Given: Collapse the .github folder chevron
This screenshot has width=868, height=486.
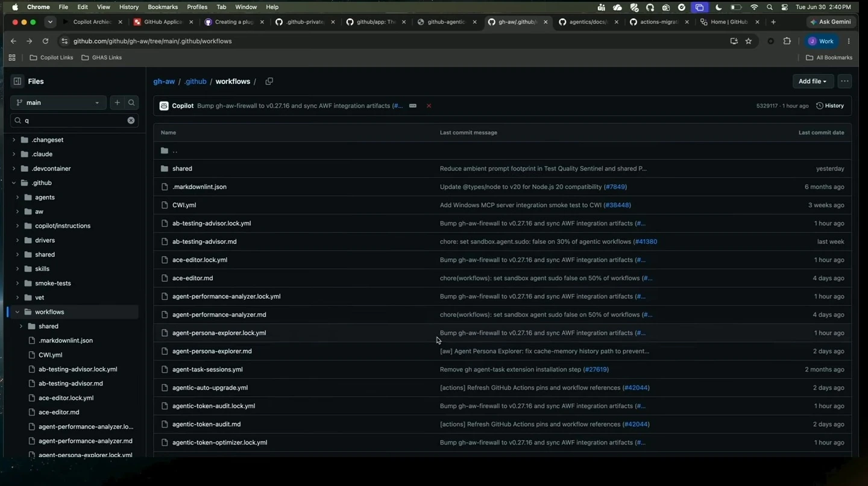Looking at the screenshot, I should coord(14,183).
